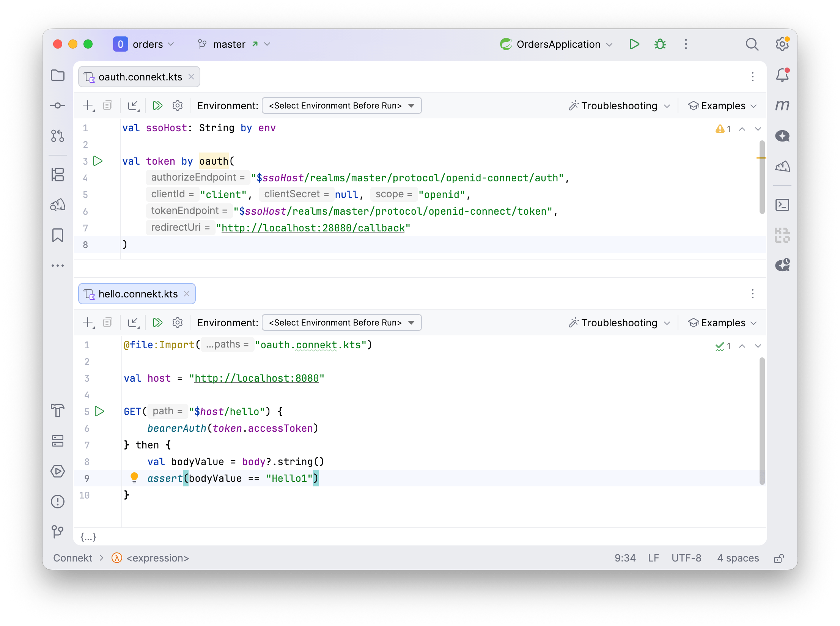The height and width of the screenshot is (626, 840).
Task: Toggle the read-only lock in status bar
Action: pos(779,558)
